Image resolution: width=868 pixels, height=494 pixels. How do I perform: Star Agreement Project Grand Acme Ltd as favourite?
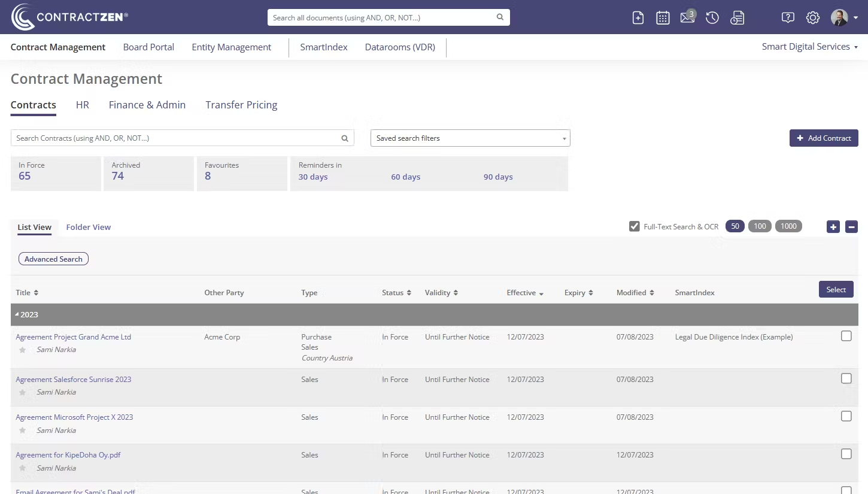23,350
